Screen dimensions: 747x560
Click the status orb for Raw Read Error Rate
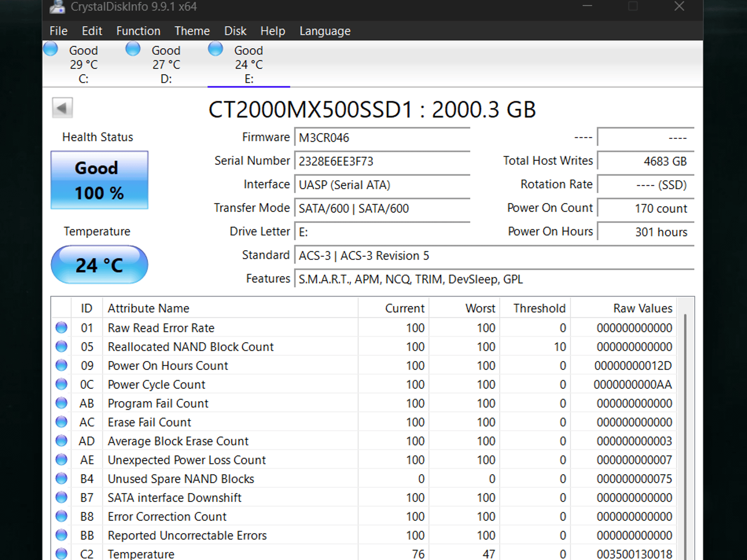(x=61, y=327)
